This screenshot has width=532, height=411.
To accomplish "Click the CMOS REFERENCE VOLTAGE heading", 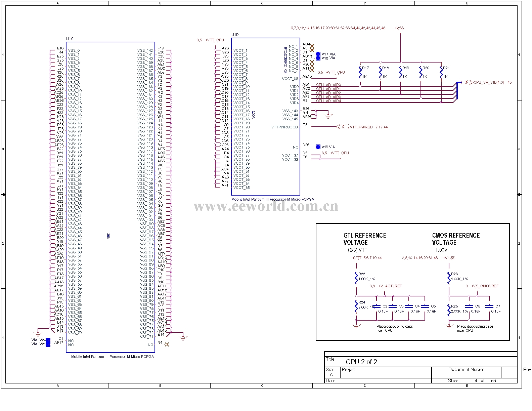I will tap(456, 239).
